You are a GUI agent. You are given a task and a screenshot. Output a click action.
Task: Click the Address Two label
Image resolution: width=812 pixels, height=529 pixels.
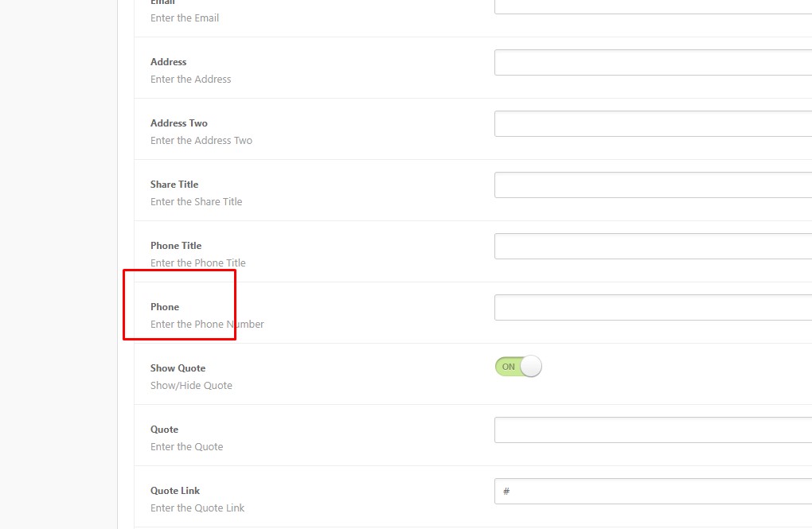coord(179,123)
